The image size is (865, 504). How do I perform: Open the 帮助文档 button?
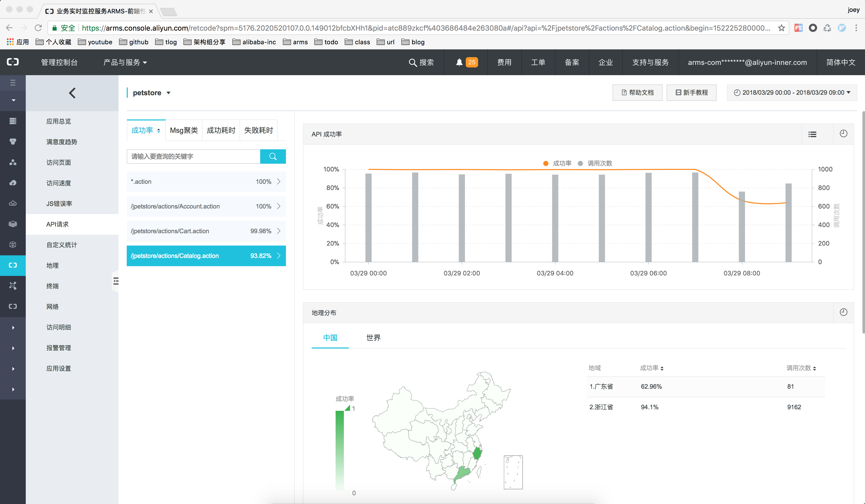(x=637, y=93)
